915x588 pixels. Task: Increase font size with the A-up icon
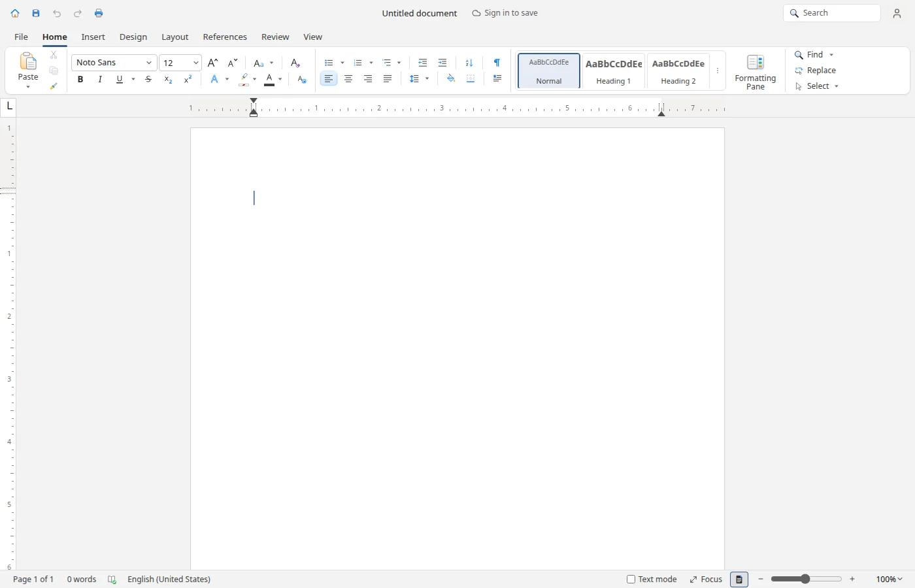212,63
